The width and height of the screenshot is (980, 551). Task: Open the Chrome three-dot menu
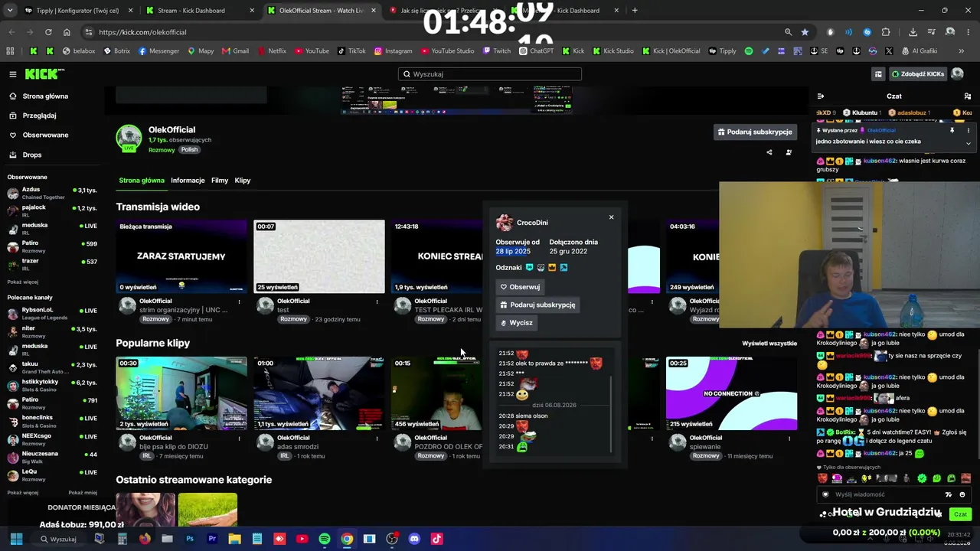pyautogui.click(x=969, y=32)
